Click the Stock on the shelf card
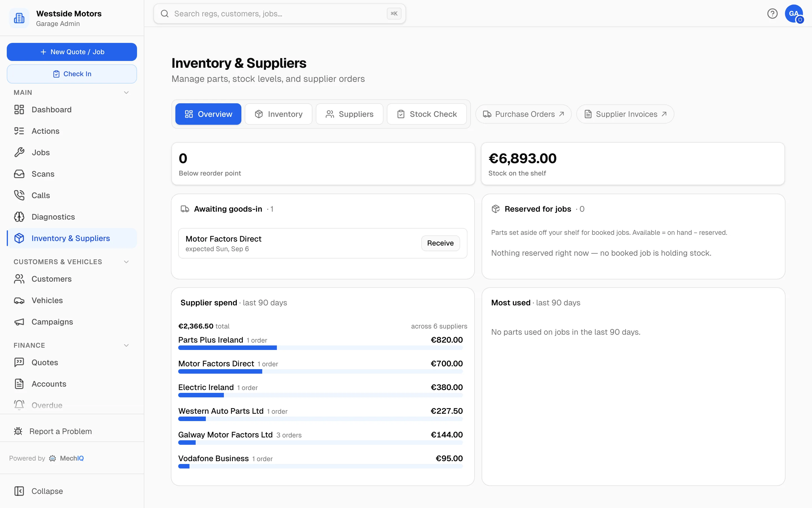 633,164
